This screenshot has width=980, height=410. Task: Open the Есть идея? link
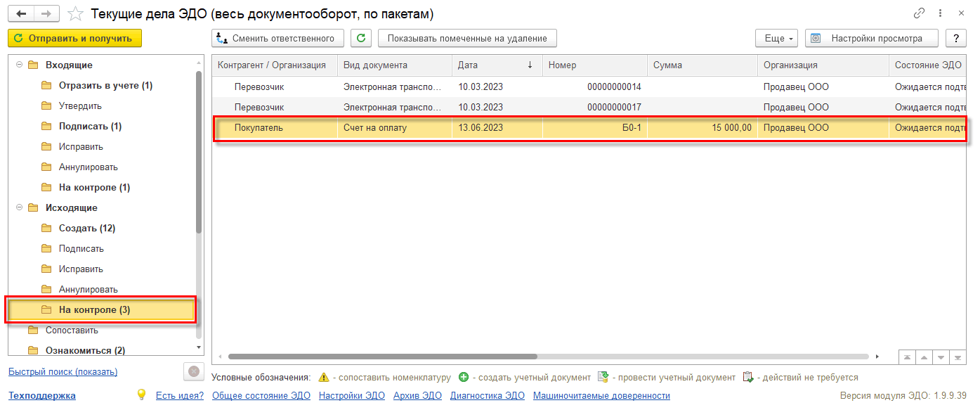point(180,396)
